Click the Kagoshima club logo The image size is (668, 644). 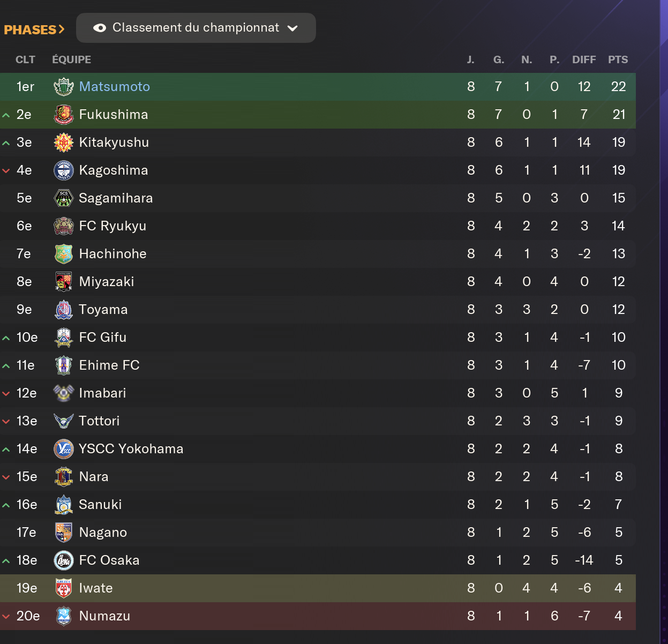(64, 170)
